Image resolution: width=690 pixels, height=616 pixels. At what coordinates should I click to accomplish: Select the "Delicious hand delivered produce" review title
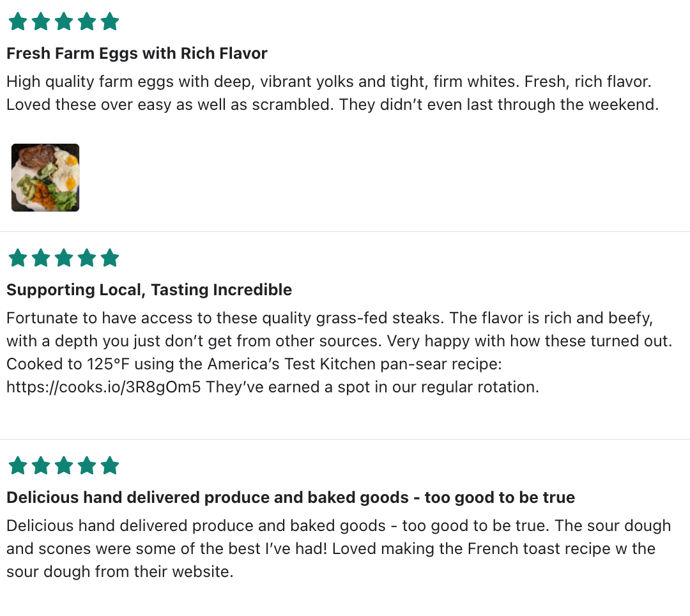[x=290, y=497]
